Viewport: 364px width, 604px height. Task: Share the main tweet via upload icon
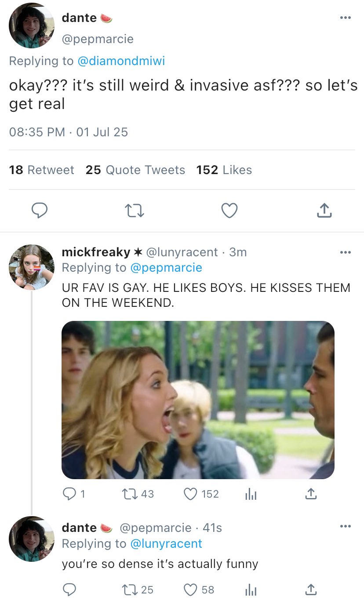[324, 211]
